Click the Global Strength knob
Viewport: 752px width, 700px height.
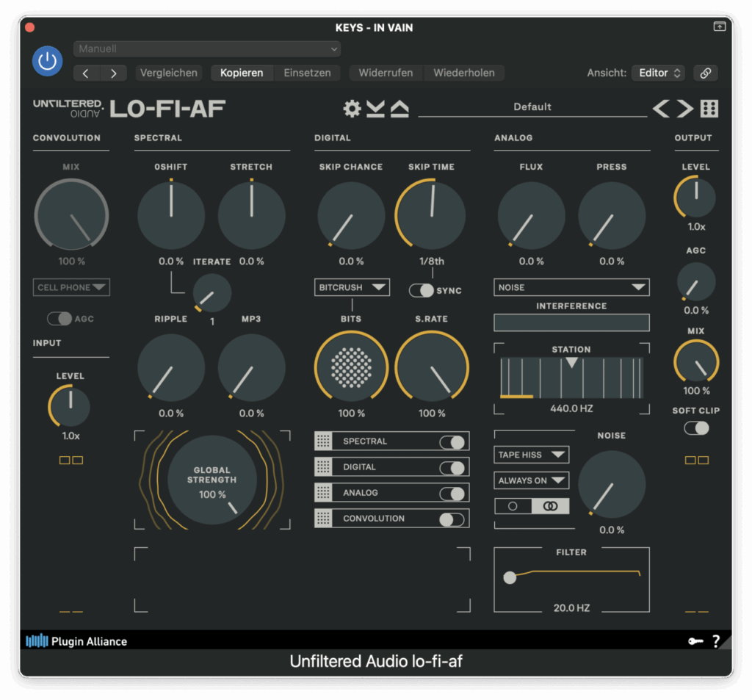point(212,480)
